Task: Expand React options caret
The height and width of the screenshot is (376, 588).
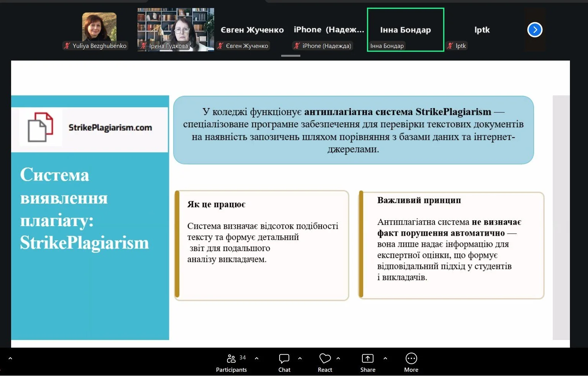Action: pos(338,358)
